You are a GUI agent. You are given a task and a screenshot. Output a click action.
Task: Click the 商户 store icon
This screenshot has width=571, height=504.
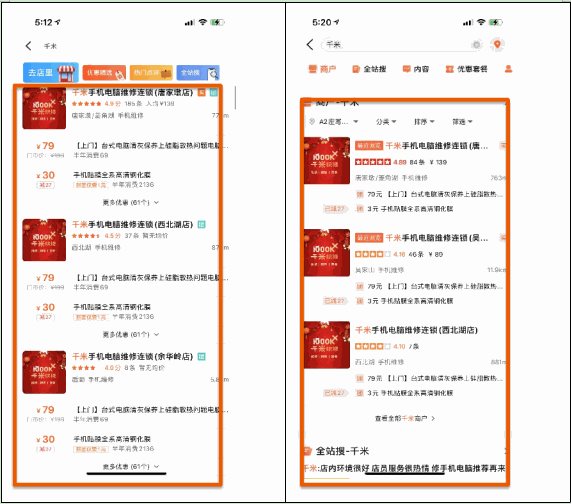click(x=312, y=69)
